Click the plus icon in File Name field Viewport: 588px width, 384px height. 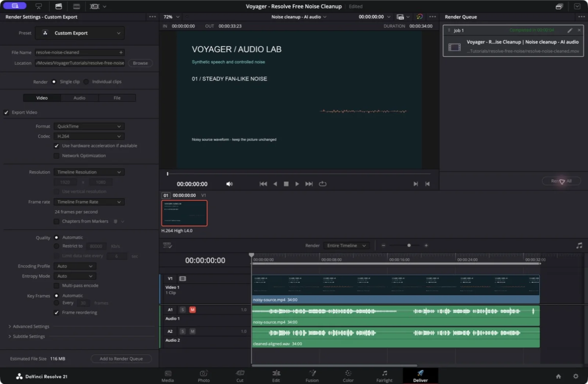[121, 52]
